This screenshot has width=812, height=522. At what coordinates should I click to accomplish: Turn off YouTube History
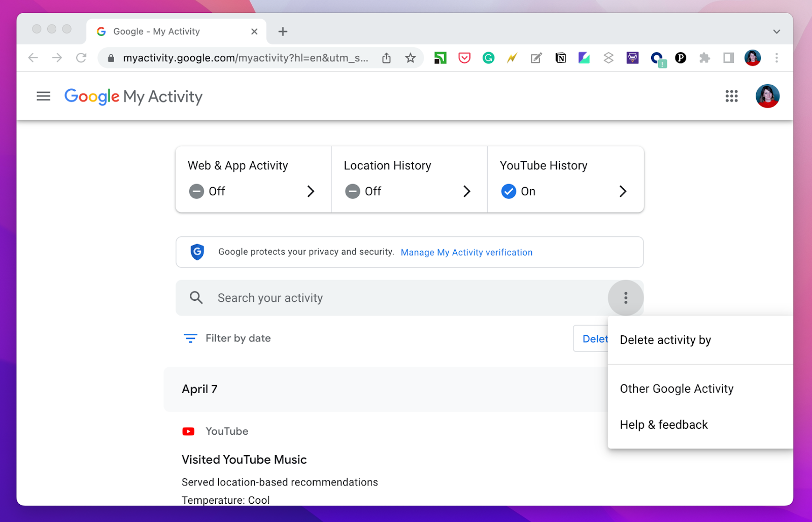(x=509, y=191)
